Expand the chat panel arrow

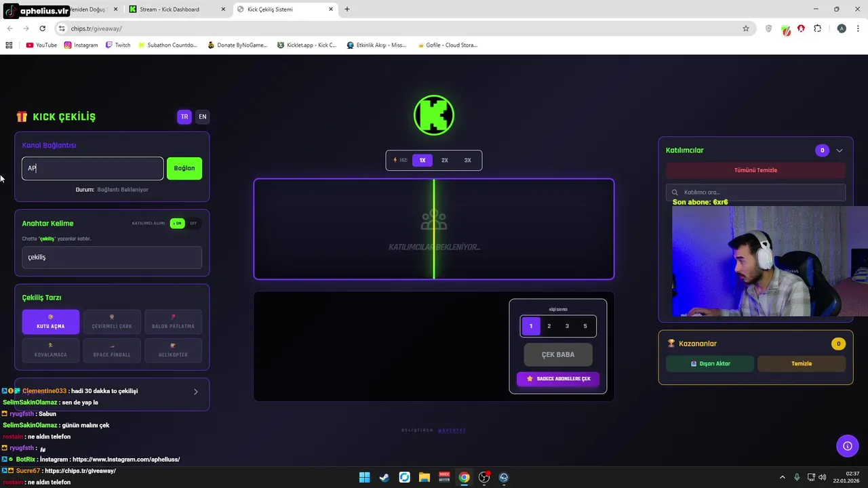196,391
